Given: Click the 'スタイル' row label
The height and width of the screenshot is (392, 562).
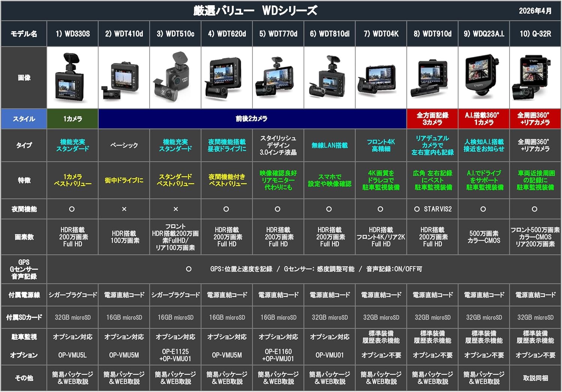Looking at the screenshot, I should tap(24, 119).
